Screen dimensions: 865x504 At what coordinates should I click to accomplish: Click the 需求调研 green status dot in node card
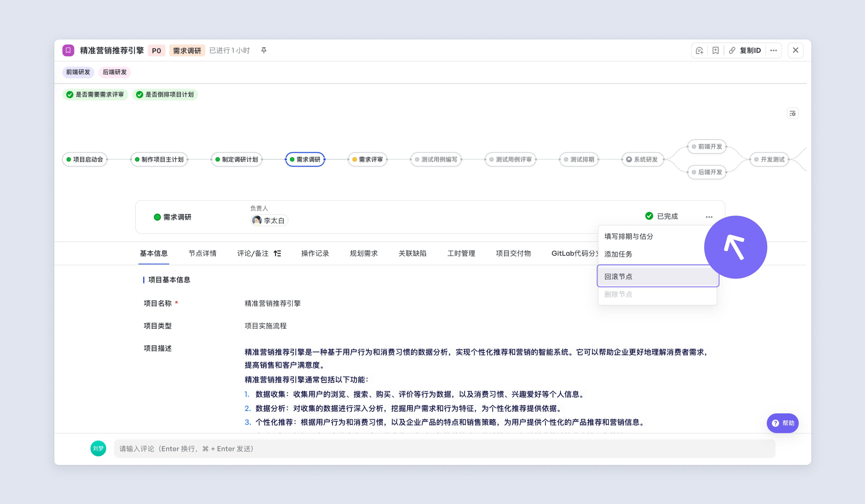click(x=157, y=217)
